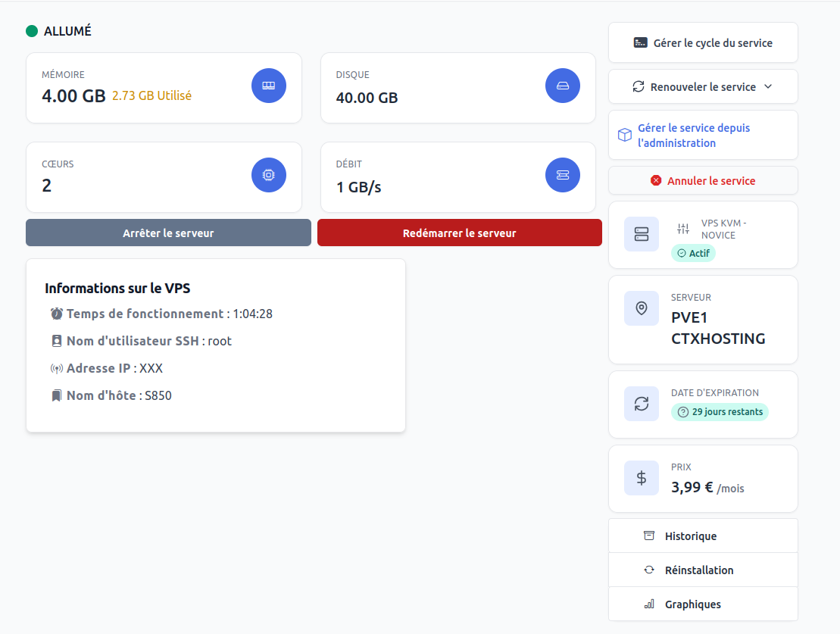Click the memory icon on the Mémoire card
The width and height of the screenshot is (840, 634).
coord(268,86)
